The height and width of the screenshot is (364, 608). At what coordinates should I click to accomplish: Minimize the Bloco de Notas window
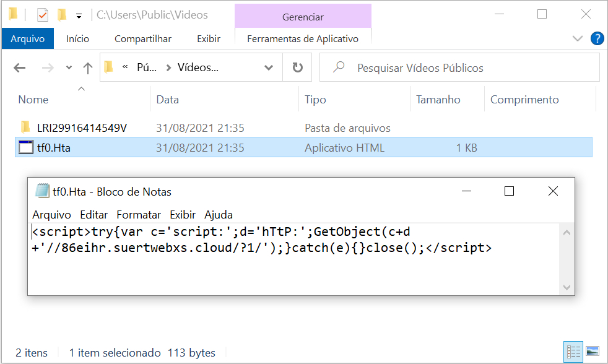[x=466, y=191]
